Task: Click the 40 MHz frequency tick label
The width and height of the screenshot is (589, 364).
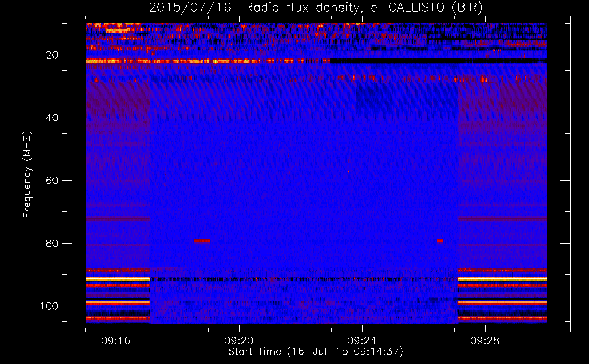Action: tap(52, 118)
